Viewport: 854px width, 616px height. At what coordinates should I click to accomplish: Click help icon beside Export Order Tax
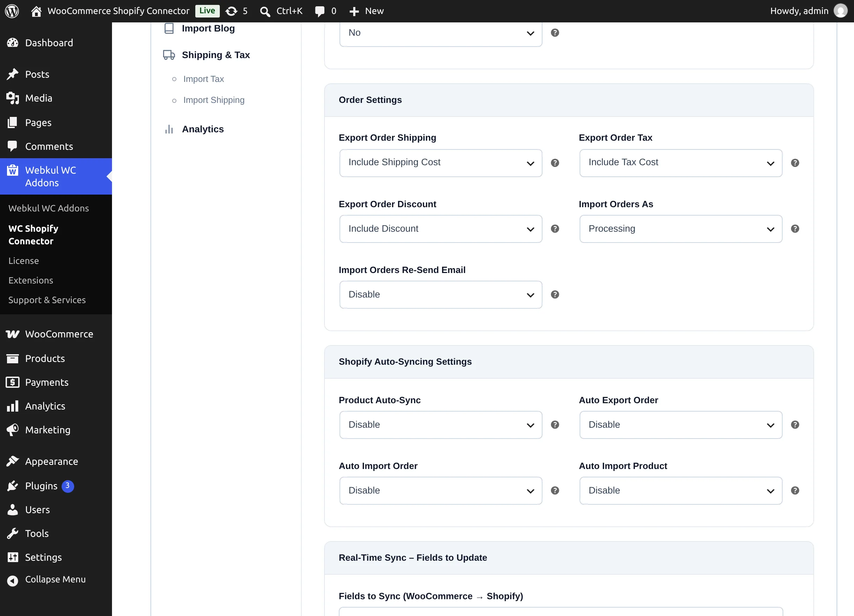tap(795, 163)
